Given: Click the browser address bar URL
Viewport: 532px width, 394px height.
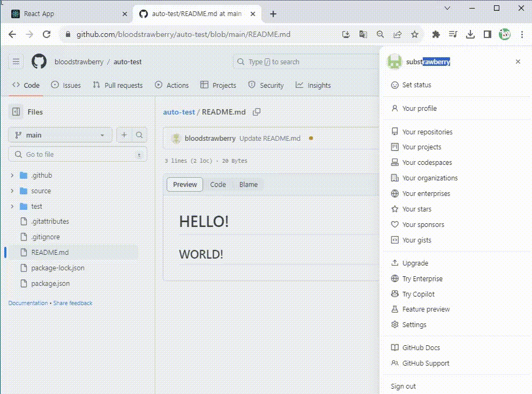Looking at the screenshot, I should coord(183,34).
